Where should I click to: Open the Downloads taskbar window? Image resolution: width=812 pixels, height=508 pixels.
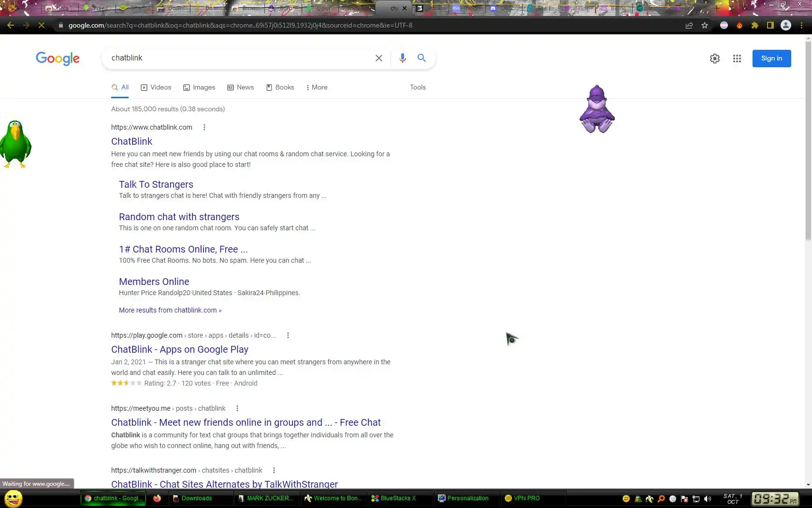200,498
